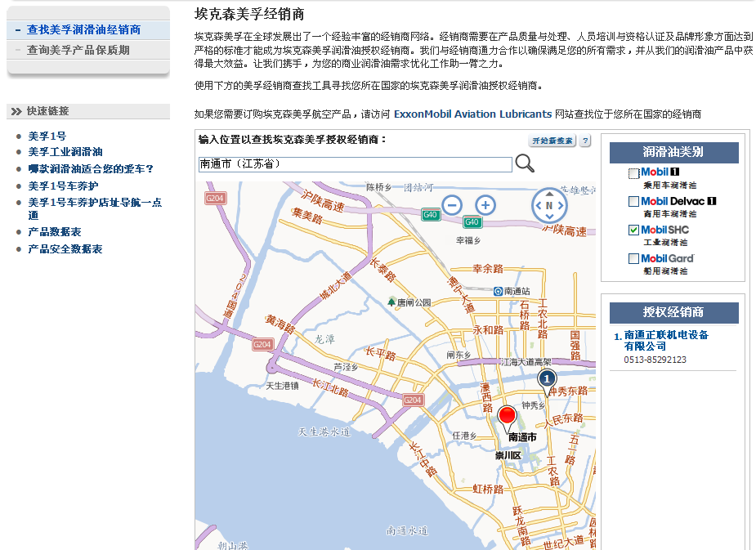Open 哪款润滑油适合您的爱车 link
This screenshot has width=756, height=550.
tap(91, 168)
